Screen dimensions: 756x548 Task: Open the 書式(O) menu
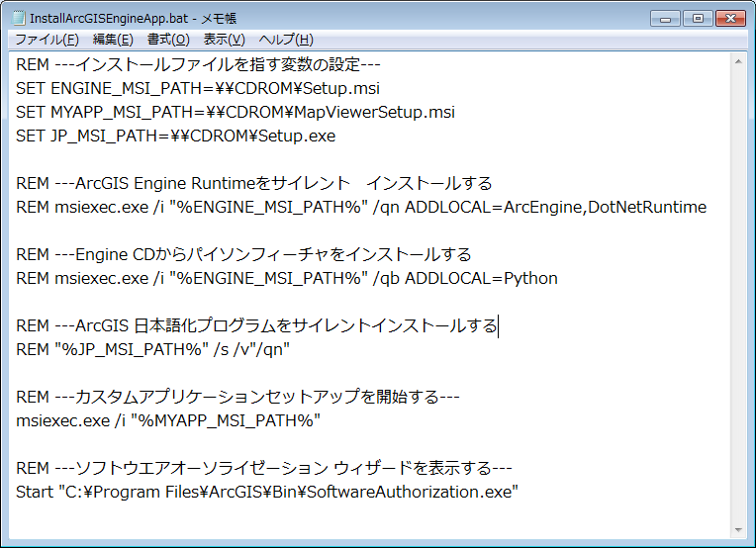coord(168,40)
